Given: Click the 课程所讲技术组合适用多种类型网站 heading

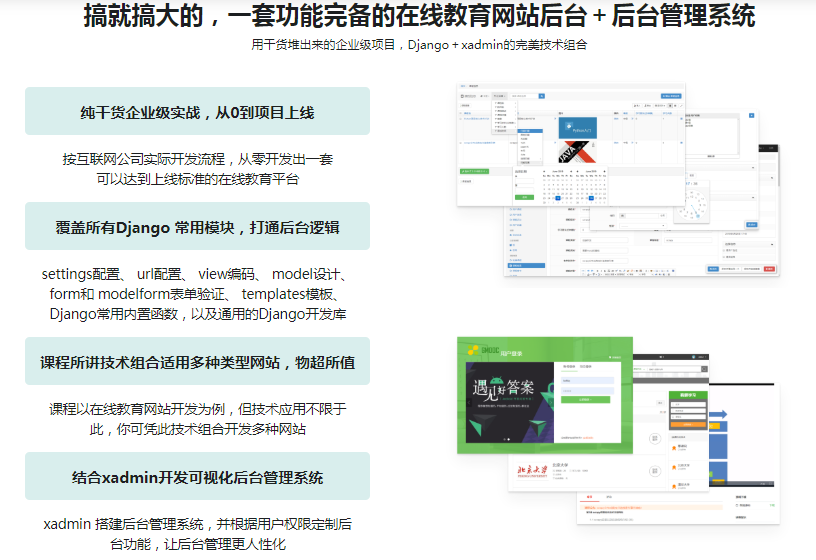Looking at the screenshot, I should point(197,362).
